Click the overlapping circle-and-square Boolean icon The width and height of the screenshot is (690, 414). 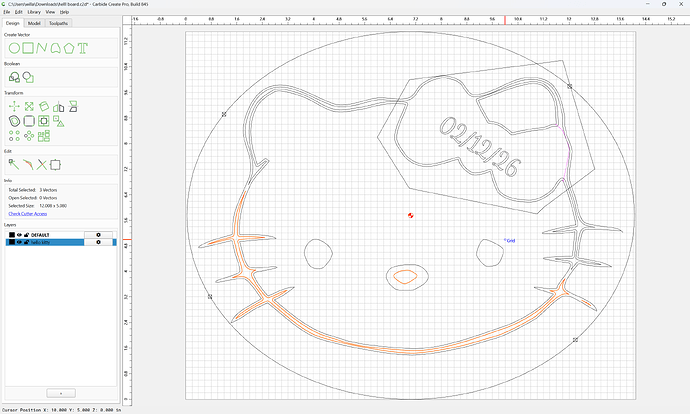[x=28, y=77]
